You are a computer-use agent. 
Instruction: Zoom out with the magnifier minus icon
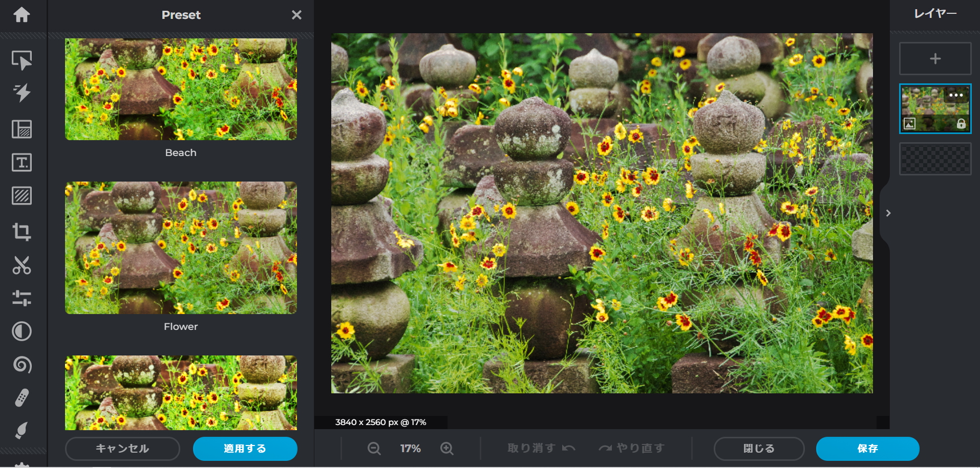pyautogui.click(x=374, y=449)
